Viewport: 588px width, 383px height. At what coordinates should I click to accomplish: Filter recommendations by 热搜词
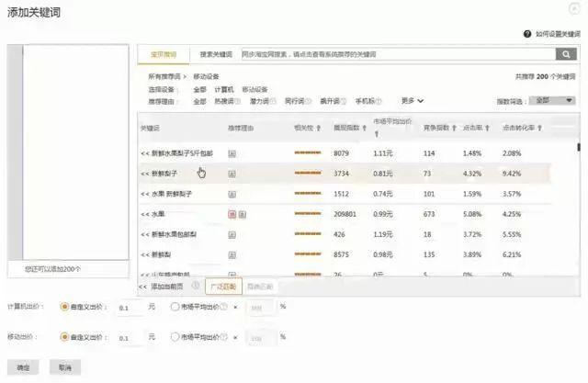click(x=224, y=101)
